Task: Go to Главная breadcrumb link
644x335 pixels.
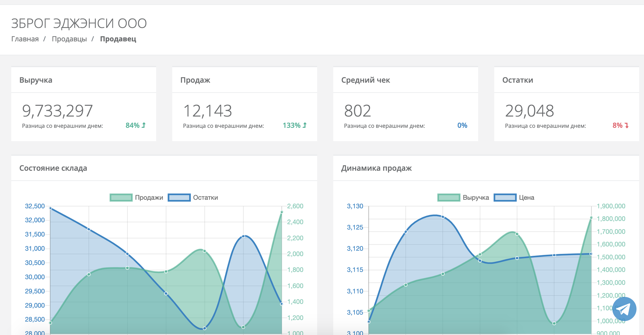Action: click(x=25, y=39)
